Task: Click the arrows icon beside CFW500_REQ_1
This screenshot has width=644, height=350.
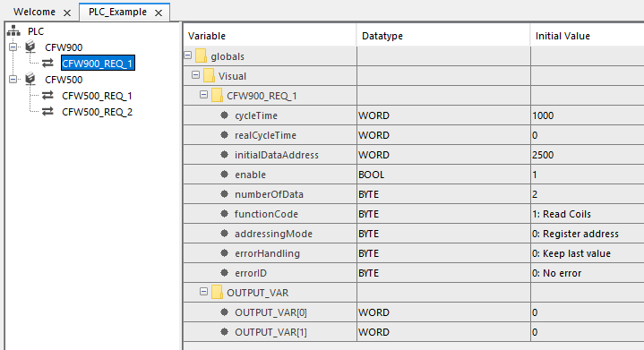Action: [x=47, y=95]
